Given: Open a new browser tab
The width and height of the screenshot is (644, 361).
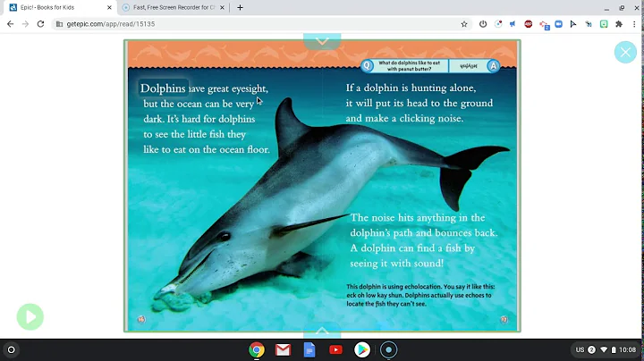Looking at the screenshot, I should pyautogui.click(x=240, y=7).
